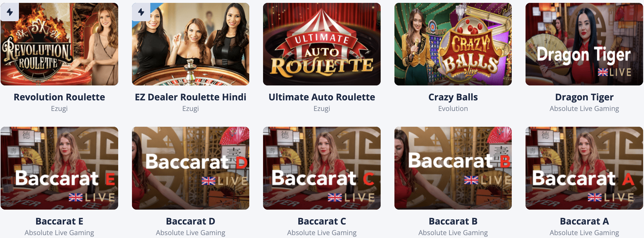Open the Revolution Roulette game thumbnail

pyautogui.click(x=59, y=44)
